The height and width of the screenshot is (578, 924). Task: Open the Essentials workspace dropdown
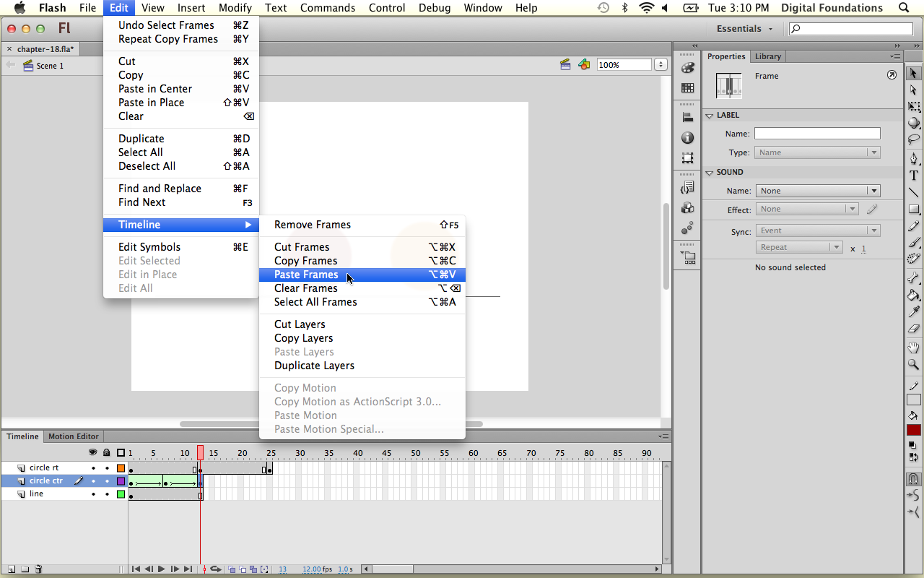pos(744,29)
